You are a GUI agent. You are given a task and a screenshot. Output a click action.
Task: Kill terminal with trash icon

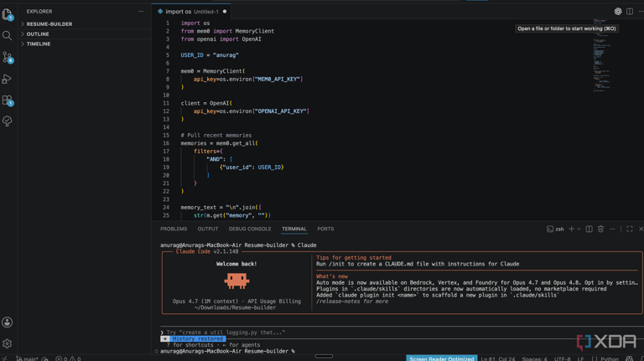[600, 229]
